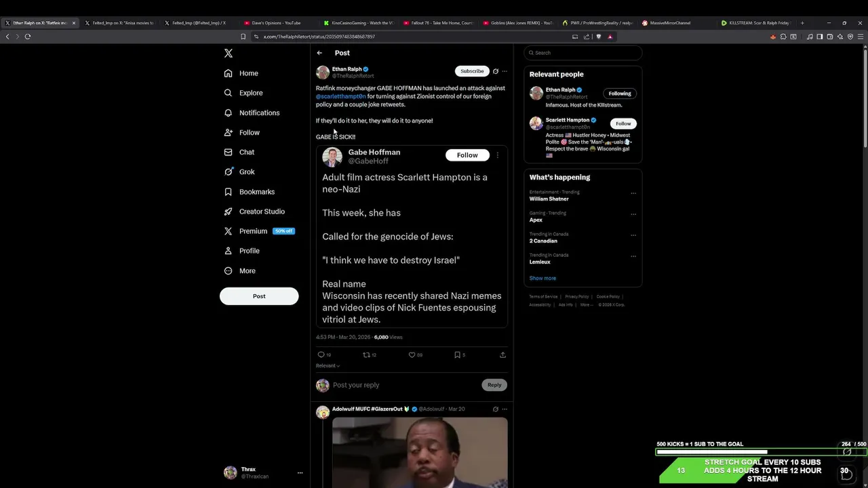Viewport: 868px width, 488px height.
Task: Go back using the Post back arrow
Action: click(x=319, y=53)
